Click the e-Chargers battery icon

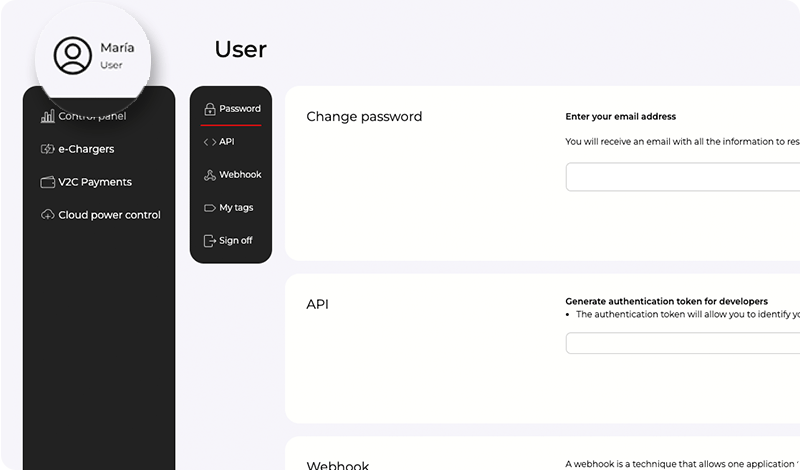pos(47,149)
